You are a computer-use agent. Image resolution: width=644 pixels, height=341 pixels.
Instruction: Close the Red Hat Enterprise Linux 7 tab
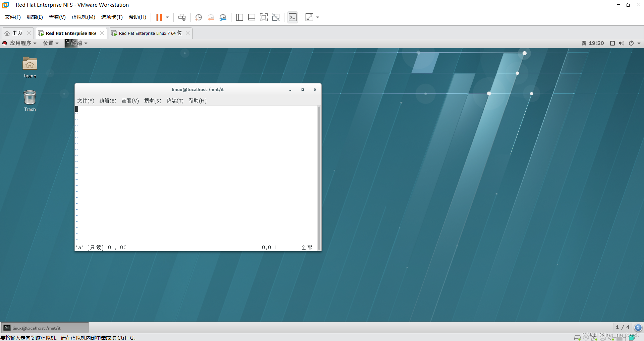(x=187, y=33)
